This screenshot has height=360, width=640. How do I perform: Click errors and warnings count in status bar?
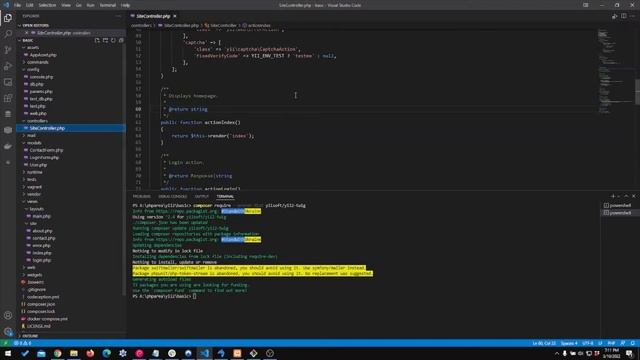(x=22, y=343)
